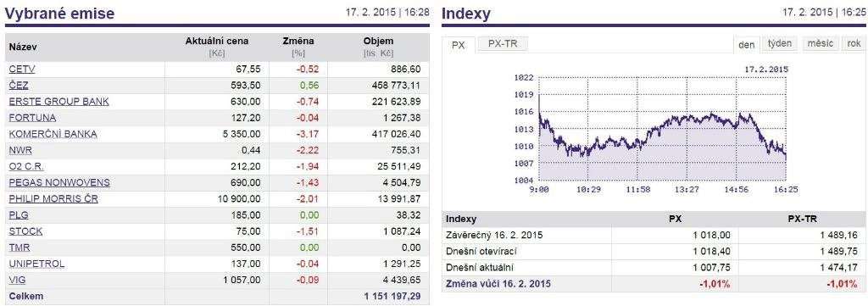Open PEGAS NONWOVENS details
Screen dimensions: 868x306
pyautogui.click(x=59, y=182)
